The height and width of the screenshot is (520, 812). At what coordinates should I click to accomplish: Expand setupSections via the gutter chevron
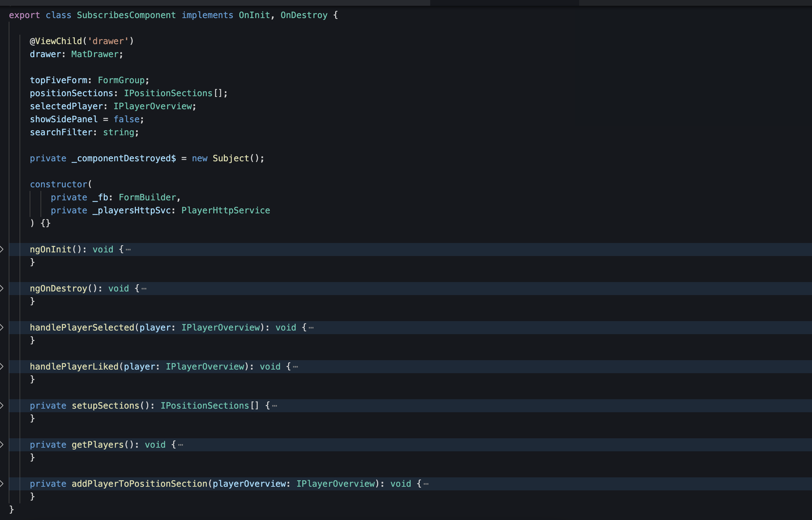coord(2,405)
